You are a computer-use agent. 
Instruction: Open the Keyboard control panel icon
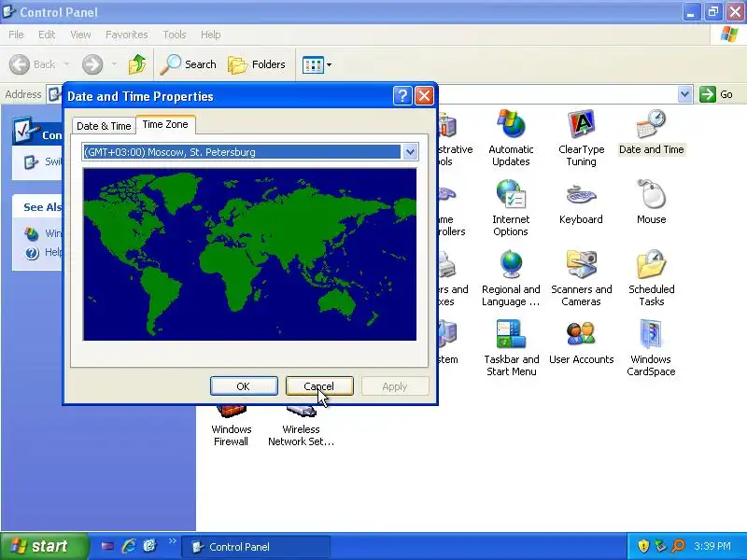pyautogui.click(x=581, y=203)
